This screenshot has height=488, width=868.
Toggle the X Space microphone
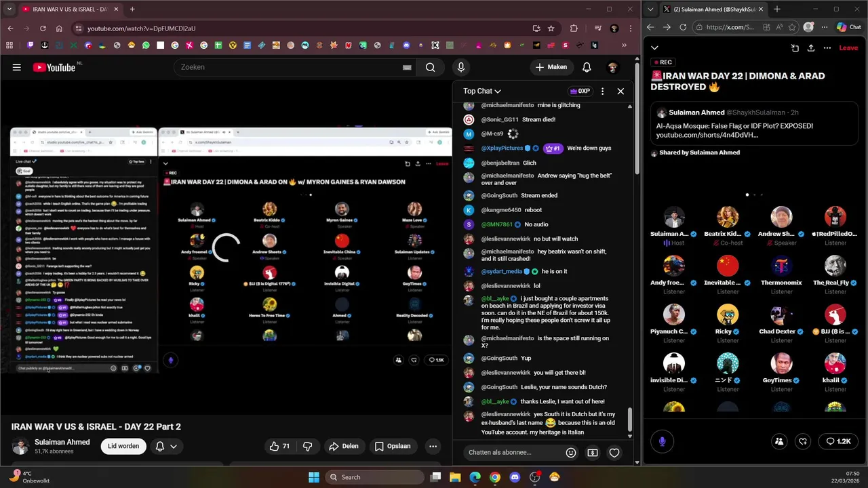click(x=663, y=441)
